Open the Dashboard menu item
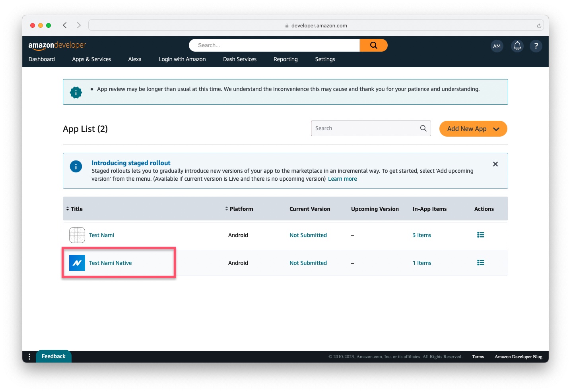The image size is (571, 392). tap(42, 59)
